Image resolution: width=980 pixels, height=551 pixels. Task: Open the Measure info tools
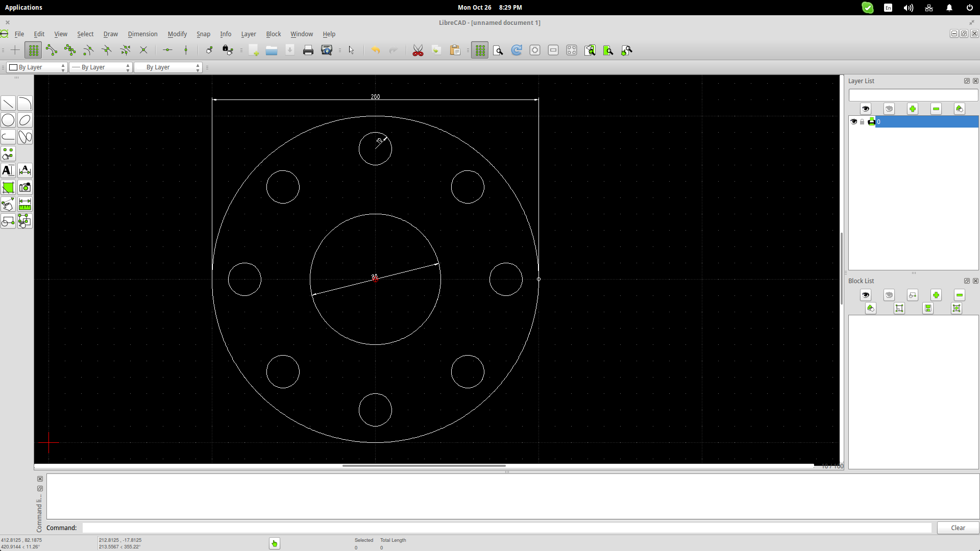point(25,205)
